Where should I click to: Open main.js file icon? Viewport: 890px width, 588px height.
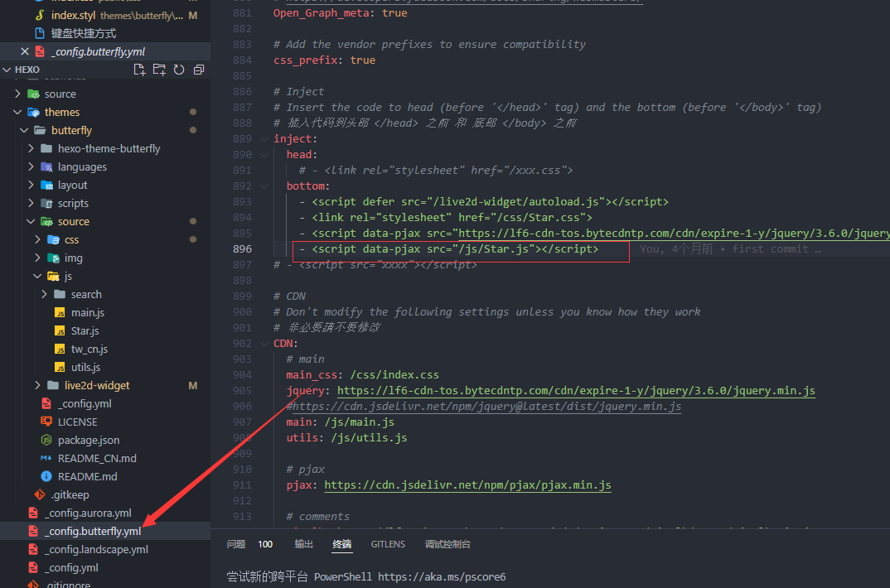click(x=60, y=313)
